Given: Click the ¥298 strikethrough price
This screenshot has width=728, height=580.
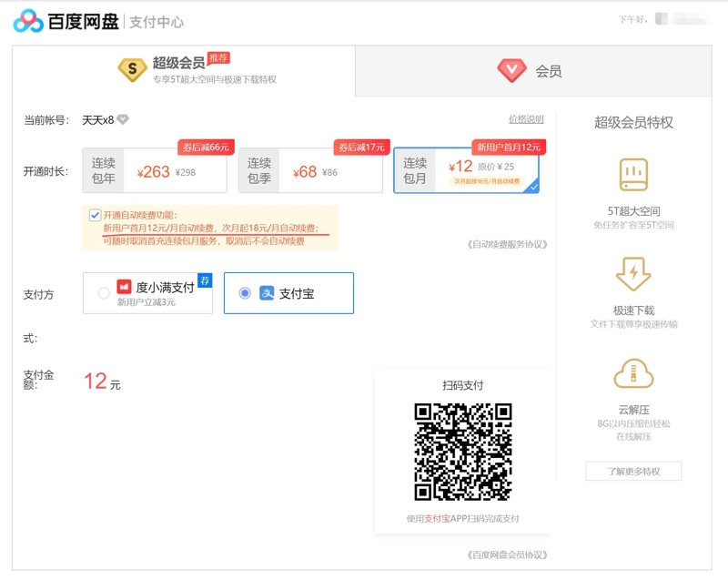Looking at the screenshot, I should click(186, 172).
